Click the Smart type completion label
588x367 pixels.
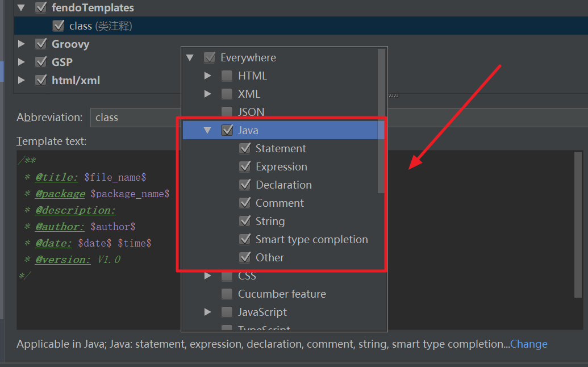click(312, 240)
